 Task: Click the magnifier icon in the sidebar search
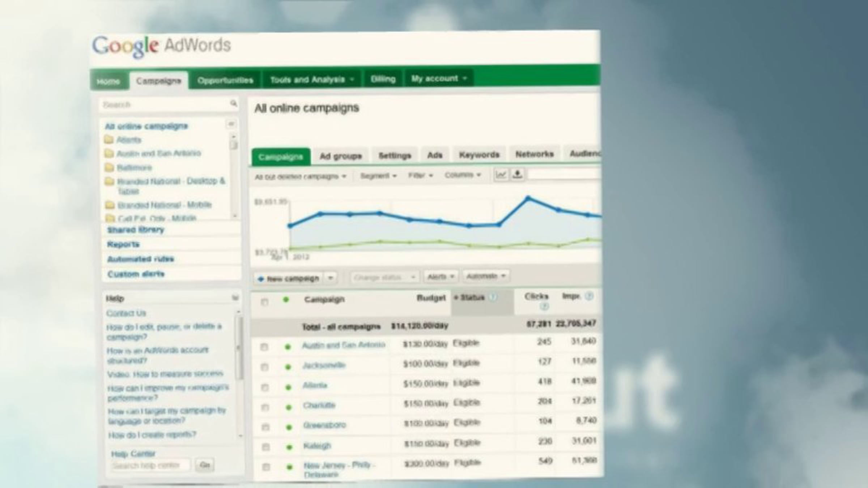[x=234, y=104]
